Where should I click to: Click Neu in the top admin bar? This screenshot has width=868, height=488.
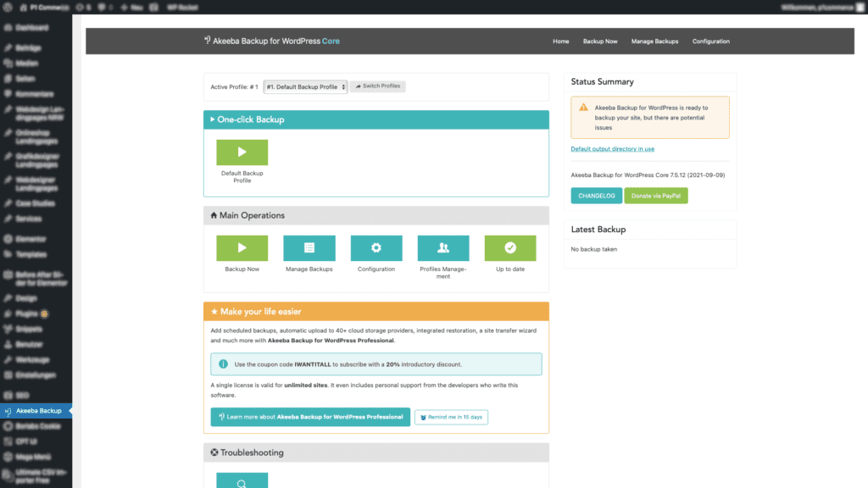coord(131,7)
